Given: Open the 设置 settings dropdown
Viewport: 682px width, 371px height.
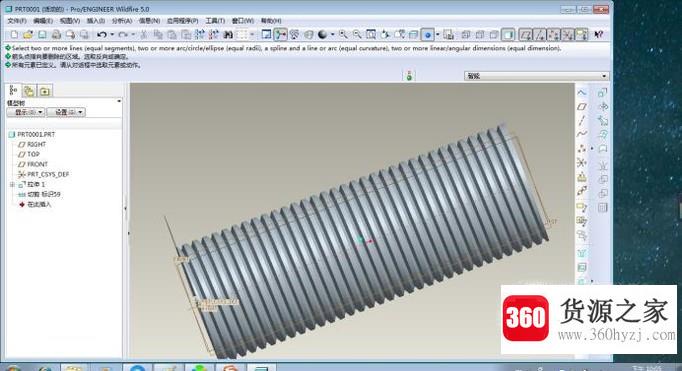Looking at the screenshot, I should tap(66, 112).
